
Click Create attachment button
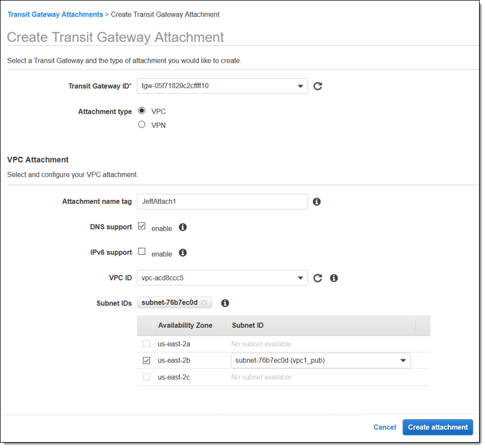pyautogui.click(x=438, y=427)
